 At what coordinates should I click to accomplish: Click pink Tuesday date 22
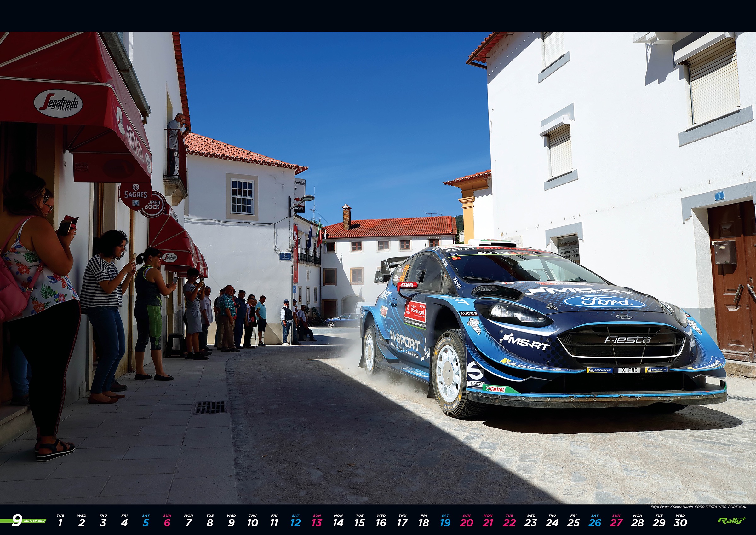[x=509, y=522]
